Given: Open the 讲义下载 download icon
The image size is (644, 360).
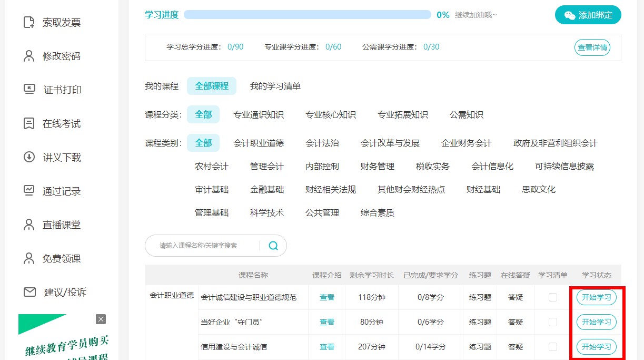Looking at the screenshot, I should pos(30,157).
